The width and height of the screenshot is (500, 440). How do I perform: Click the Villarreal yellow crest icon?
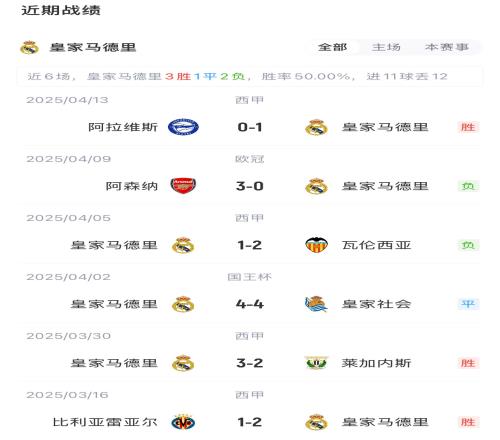[x=183, y=422]
